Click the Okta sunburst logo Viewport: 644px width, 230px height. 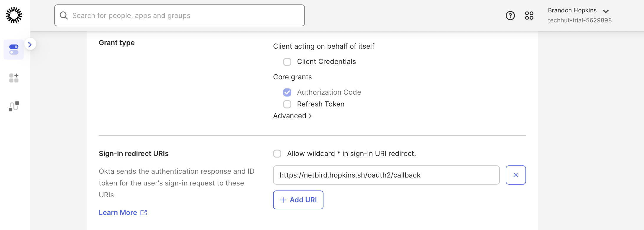[14, 15]
